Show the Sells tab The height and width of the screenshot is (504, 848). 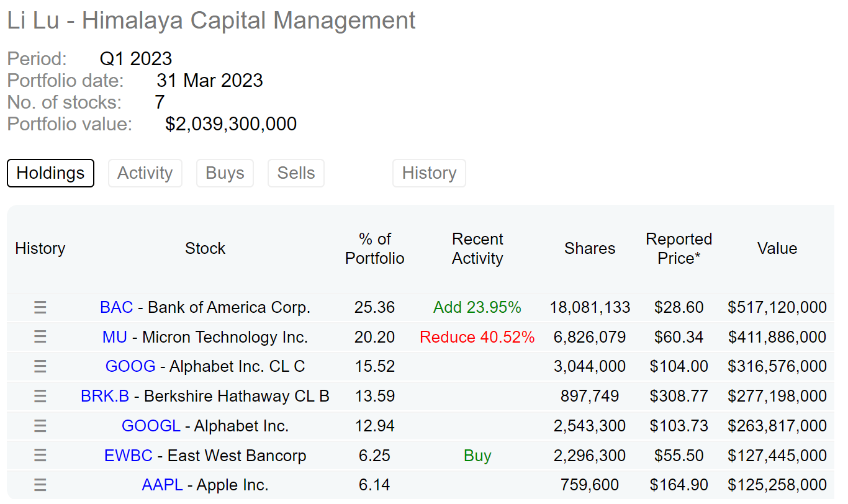[296, 173]
